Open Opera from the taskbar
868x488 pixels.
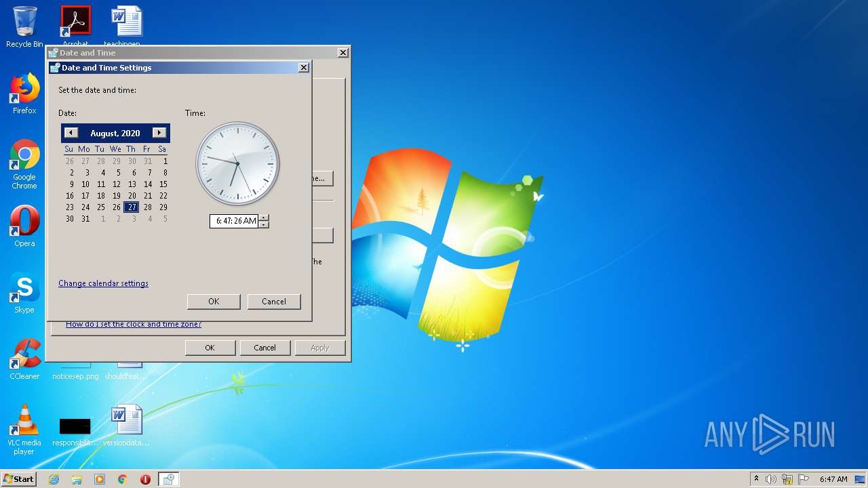145,479
